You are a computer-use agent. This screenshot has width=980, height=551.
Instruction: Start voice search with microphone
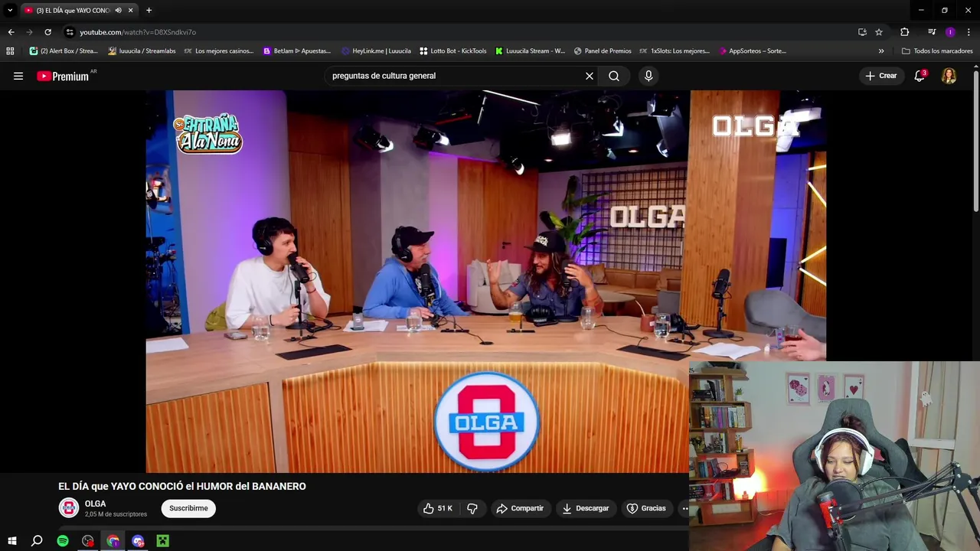tap(648, 76)
